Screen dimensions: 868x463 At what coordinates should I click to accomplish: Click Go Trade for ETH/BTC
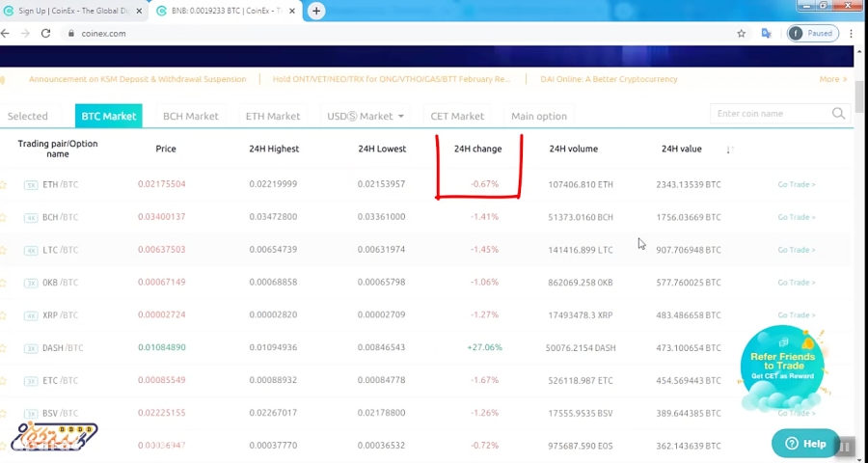[x=796, y=184]
